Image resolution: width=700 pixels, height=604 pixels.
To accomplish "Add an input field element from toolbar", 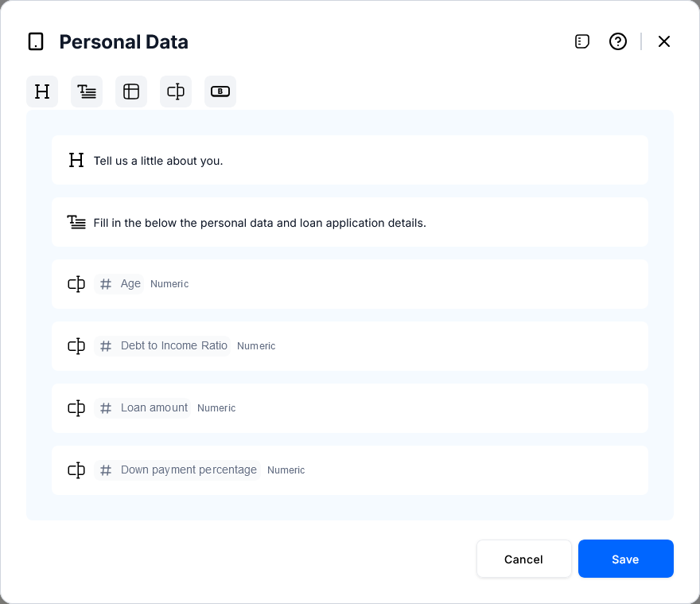I will coord(176,92).
